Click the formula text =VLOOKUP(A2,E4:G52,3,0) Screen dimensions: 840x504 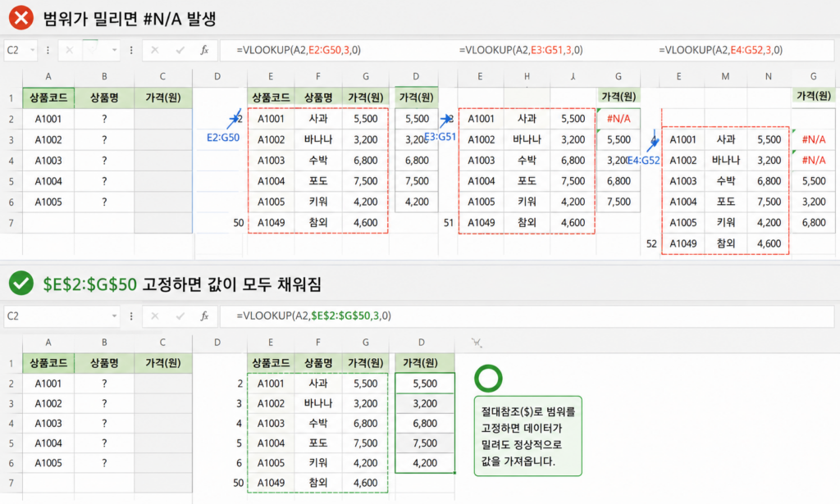[720, 50]
